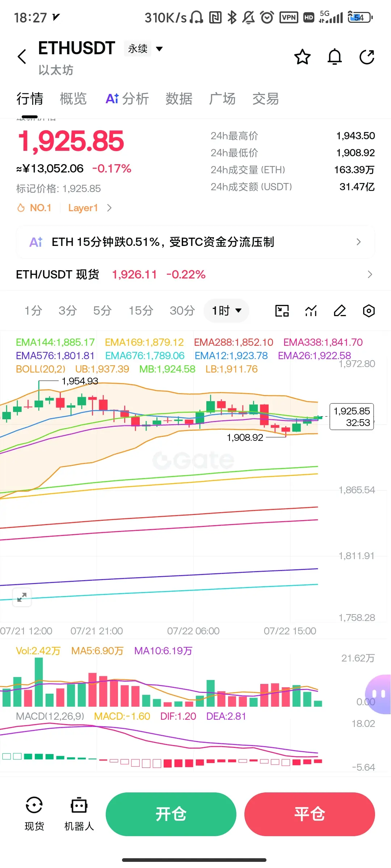391x868 pixels.
Task: Open the NO.1 ranking tag
Action: (x=34, y=208)
